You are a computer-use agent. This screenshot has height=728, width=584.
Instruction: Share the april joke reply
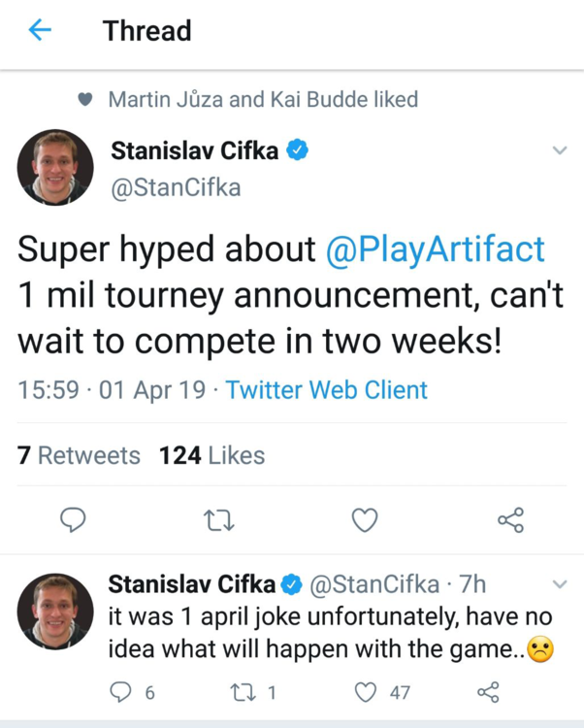488,692
